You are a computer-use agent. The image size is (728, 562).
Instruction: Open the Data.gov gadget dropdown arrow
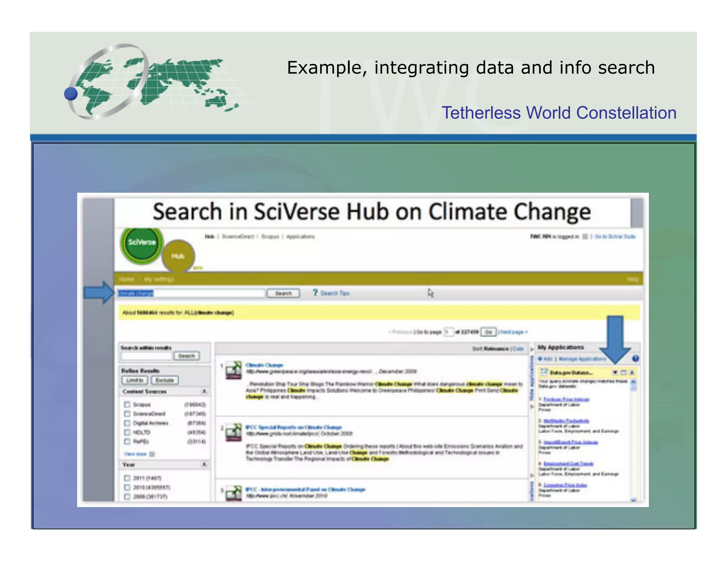(x=615, y=372)
